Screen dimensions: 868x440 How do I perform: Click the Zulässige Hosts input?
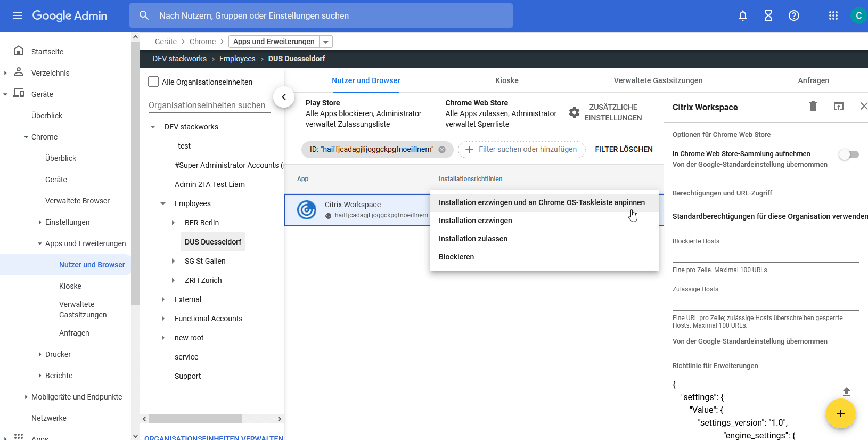tap(766, 304)
